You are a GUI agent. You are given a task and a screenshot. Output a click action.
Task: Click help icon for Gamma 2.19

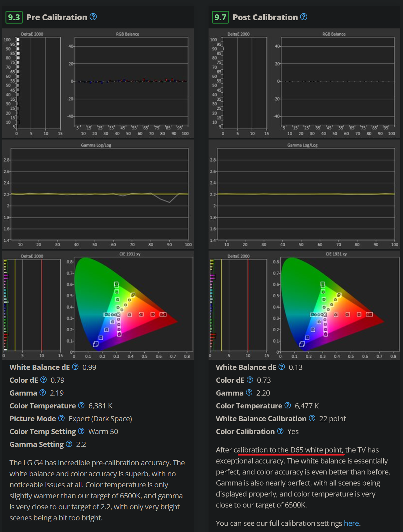(x=43, y=392)
